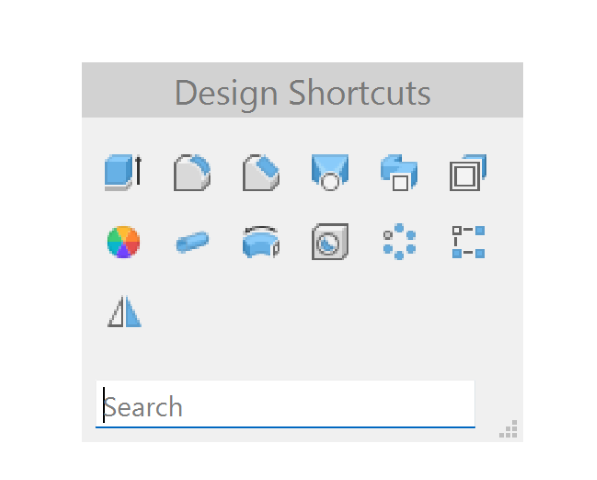Select the Circular Pattern dotted ring icon
597x480 pixels.
399,242
